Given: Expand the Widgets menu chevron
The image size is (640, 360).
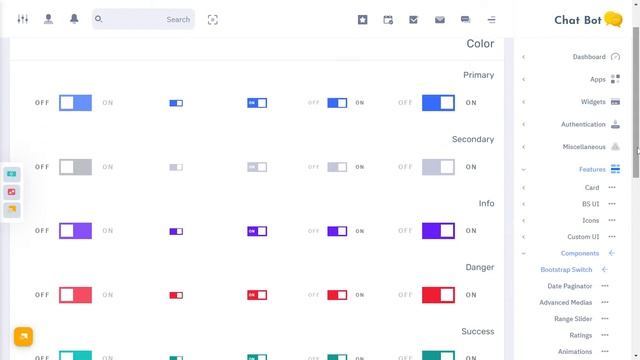Looking at the screenshot, I should click(524, 102).
